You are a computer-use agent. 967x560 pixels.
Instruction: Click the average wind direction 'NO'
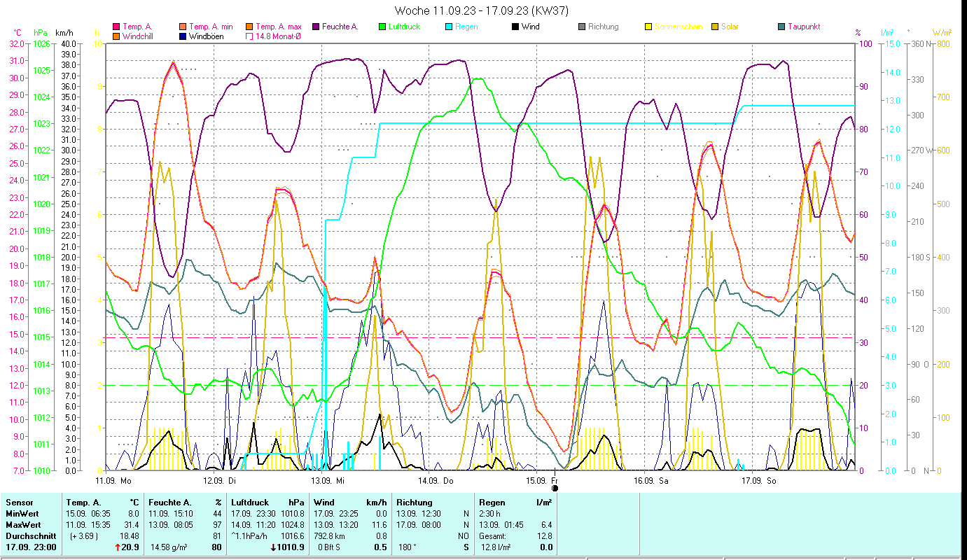(x=463, y=535)
